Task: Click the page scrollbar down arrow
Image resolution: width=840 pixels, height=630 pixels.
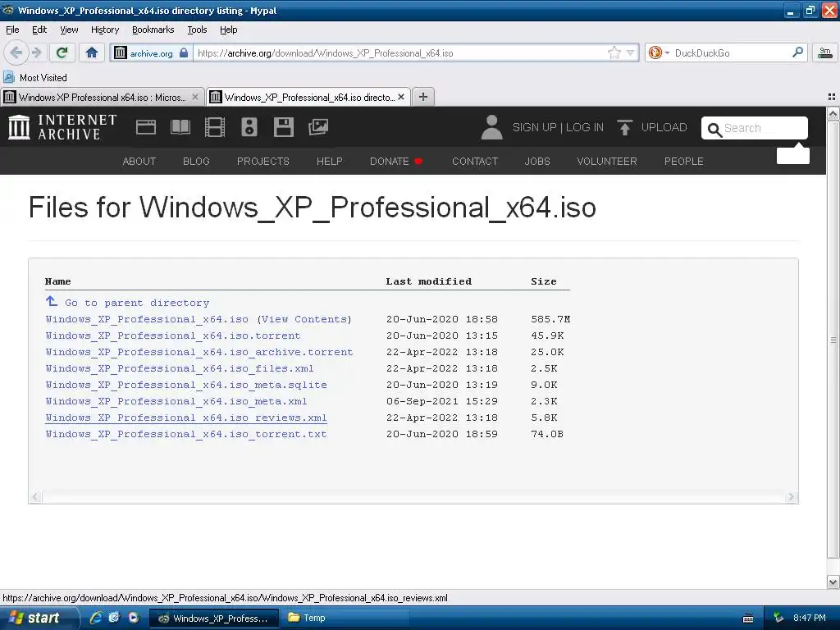Action: [833, 582]
